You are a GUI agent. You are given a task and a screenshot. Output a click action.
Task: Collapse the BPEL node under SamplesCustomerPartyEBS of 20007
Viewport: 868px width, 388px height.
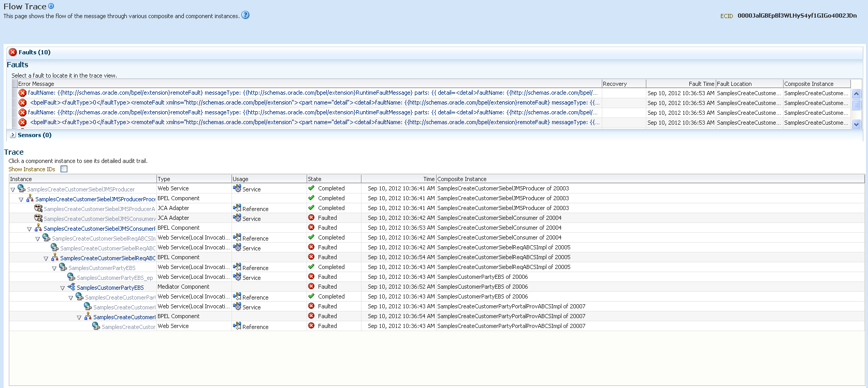point(79,318)
